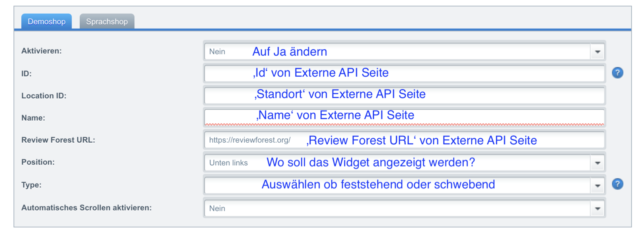Click the 'Nein' value in Aktivieren field
Screen dimensions: 644x231
[x=217, y=52]
